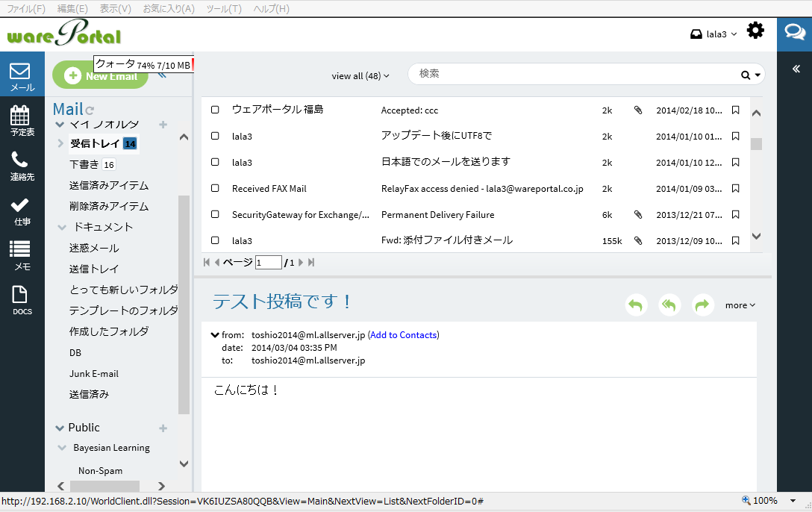The image size is (812, 512).
Task: Open the DOCS document icon
Action: click(20, 300)
